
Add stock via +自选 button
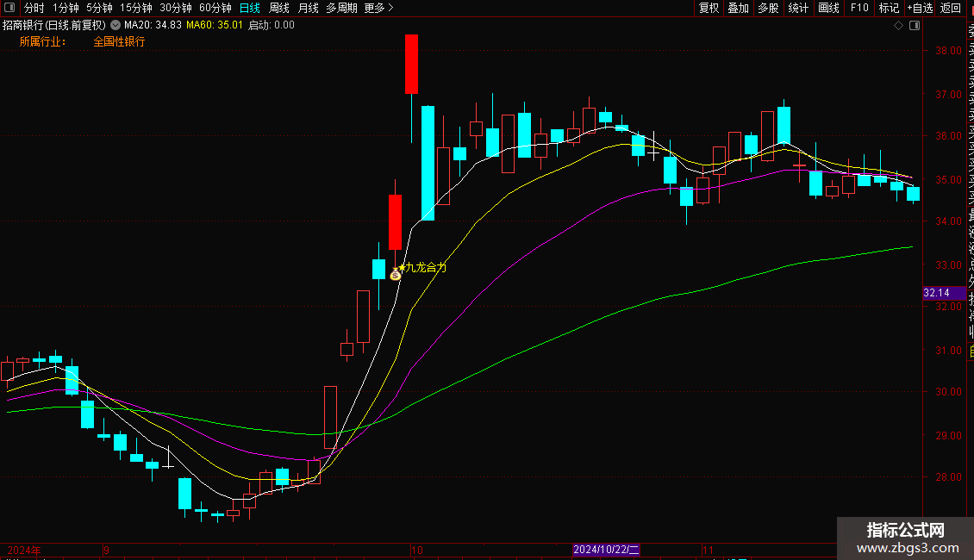click(x=920, y=8)
